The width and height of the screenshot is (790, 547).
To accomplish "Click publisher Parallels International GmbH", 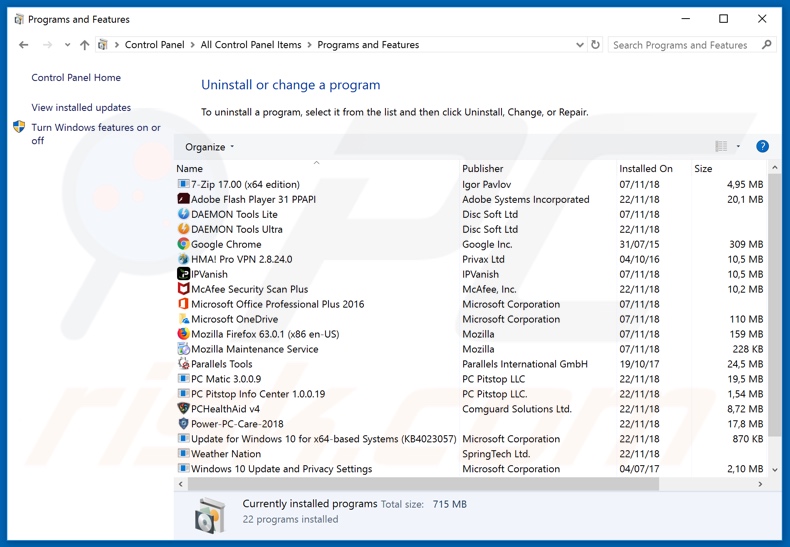I will click(x=525, y=364).
